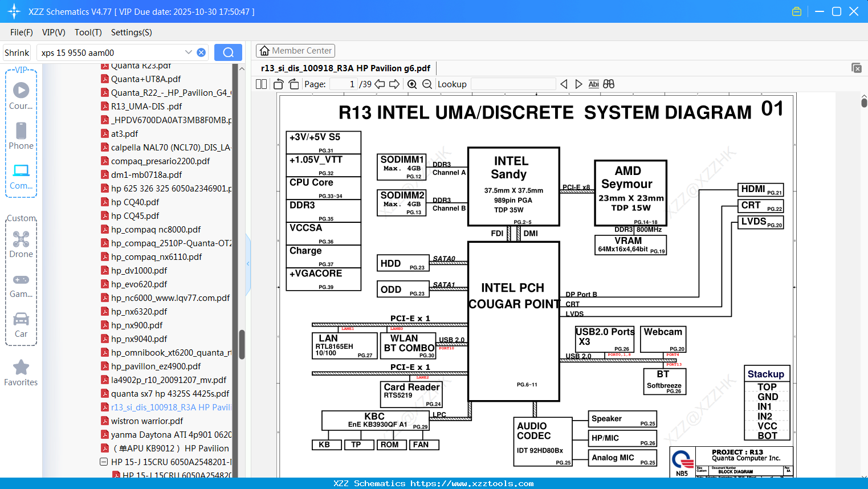Toggle the Abi whole-word match icon
This screenshot has height=489, width=868.
pyautogui.click(x=593, y=84)
